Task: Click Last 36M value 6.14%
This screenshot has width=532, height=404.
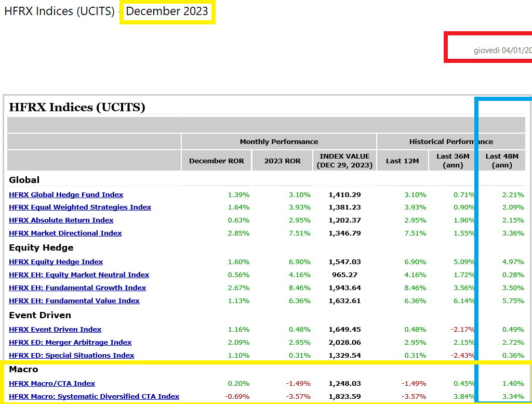Action: (x=464, y=301)
